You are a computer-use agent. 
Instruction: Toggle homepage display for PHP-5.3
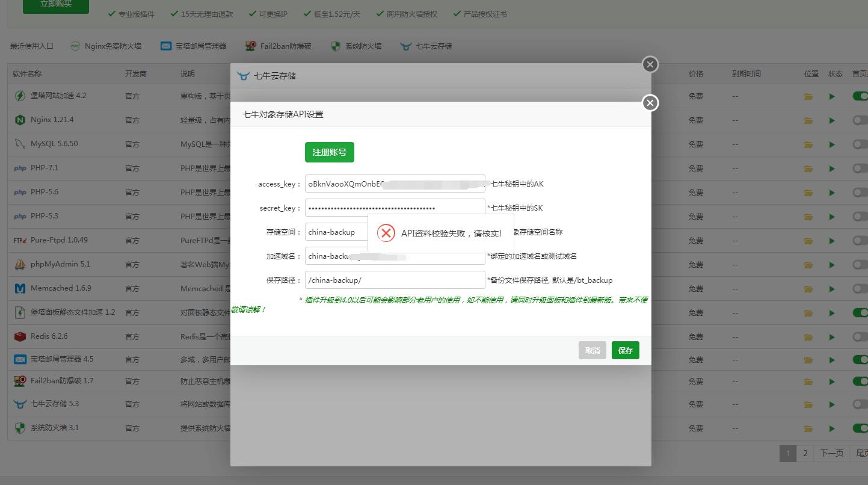click(x=860, y=216)
